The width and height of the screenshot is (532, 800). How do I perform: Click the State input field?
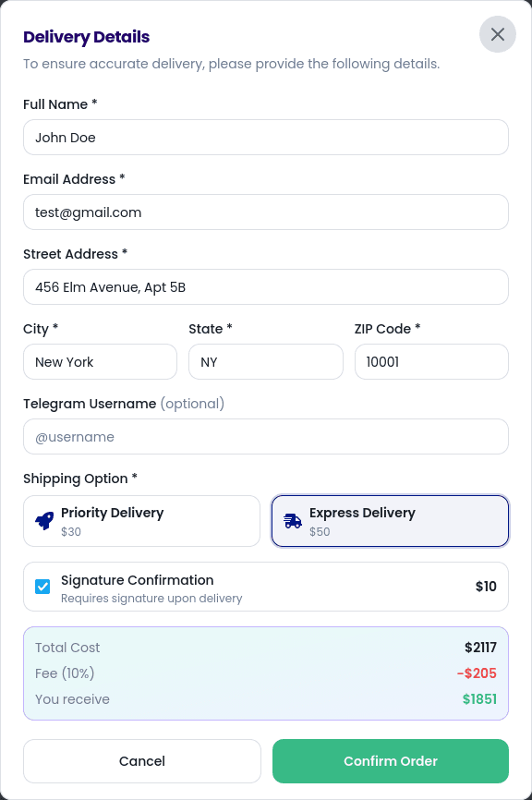(265, 361)
